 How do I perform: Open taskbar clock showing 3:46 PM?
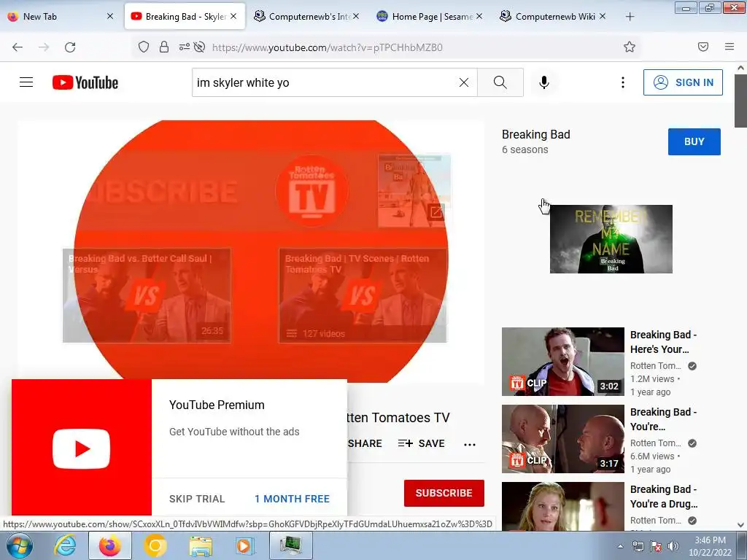pyautogui.click(x=710, y=546)
